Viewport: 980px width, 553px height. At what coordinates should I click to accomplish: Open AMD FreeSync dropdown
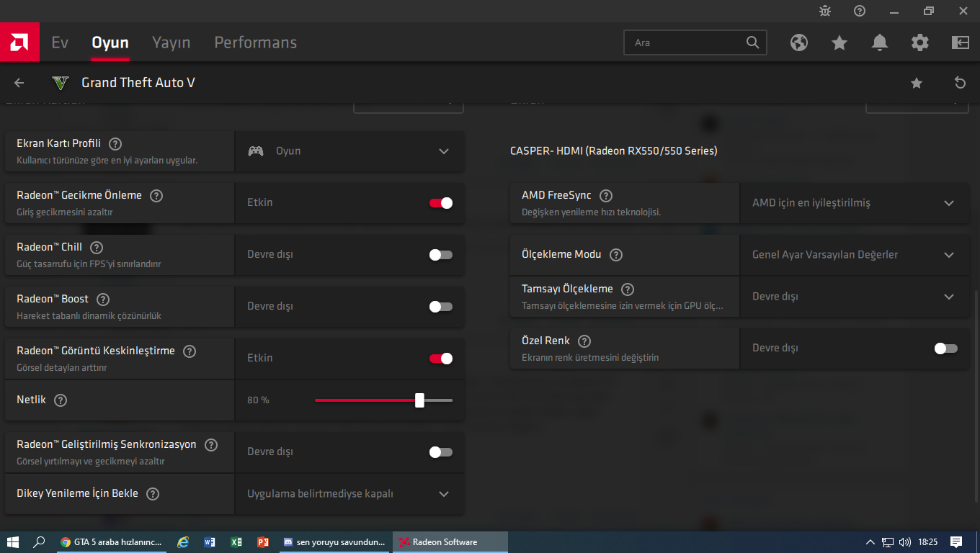coord(855,203)
